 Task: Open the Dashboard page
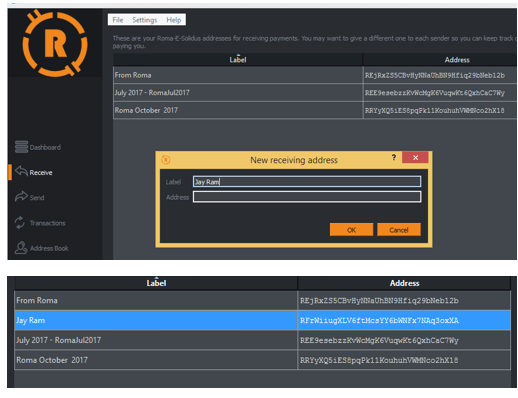pos(45,147)
